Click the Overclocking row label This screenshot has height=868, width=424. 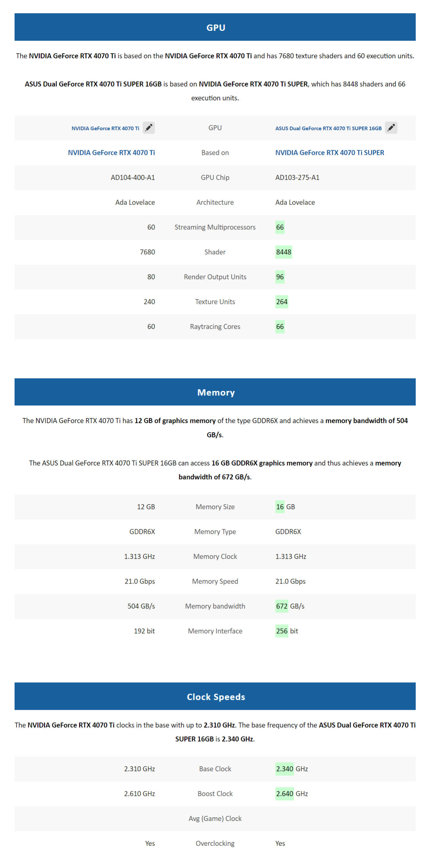pos(215,843)
